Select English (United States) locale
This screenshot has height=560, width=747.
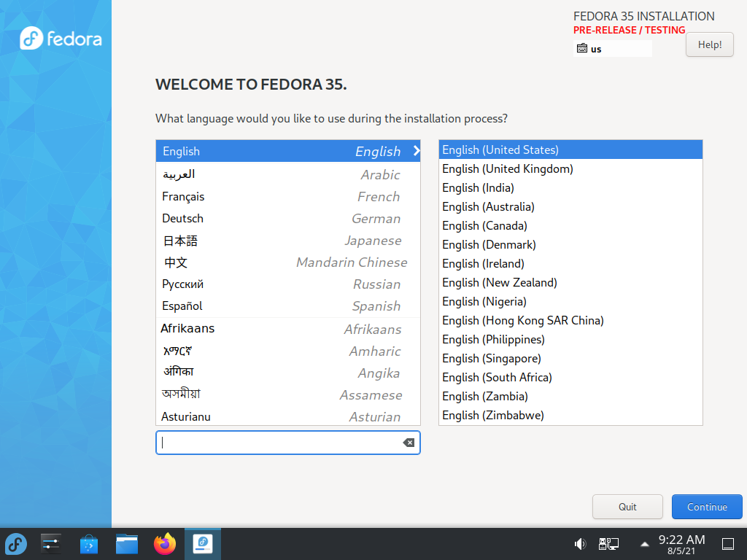coord(570,150)
